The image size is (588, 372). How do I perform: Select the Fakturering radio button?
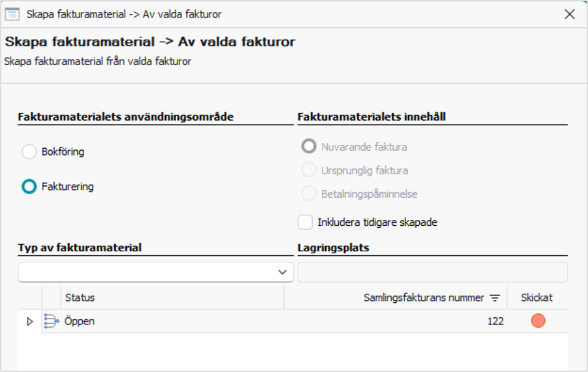29,187
